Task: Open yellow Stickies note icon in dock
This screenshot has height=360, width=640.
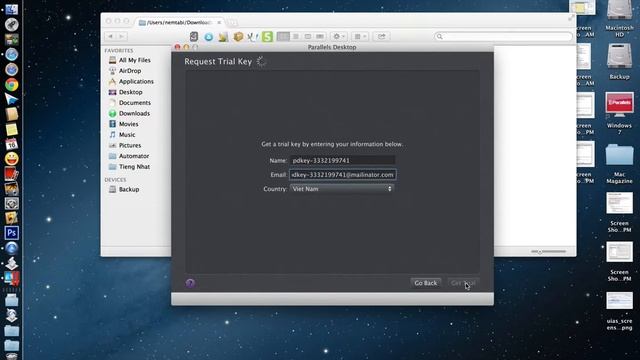Action: pyautogui.click(x=11, y=129)
